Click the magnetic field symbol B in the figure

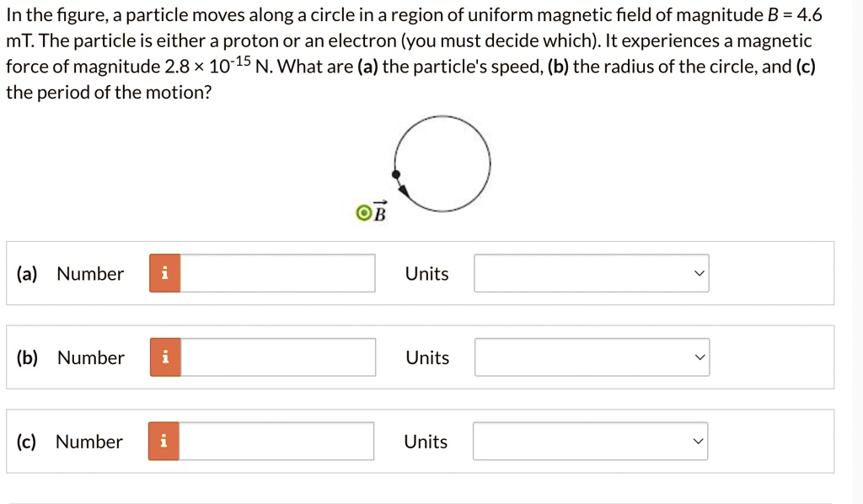point(379,213)
